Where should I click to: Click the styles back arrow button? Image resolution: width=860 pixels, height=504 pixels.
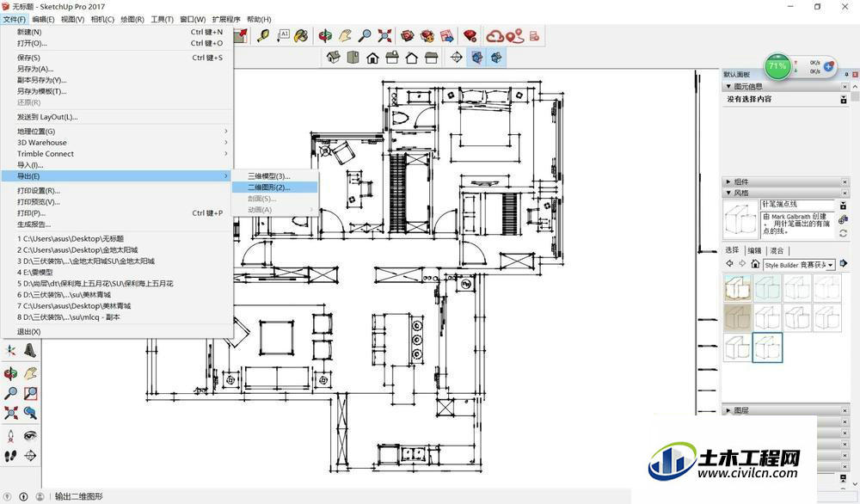(729, 264)
